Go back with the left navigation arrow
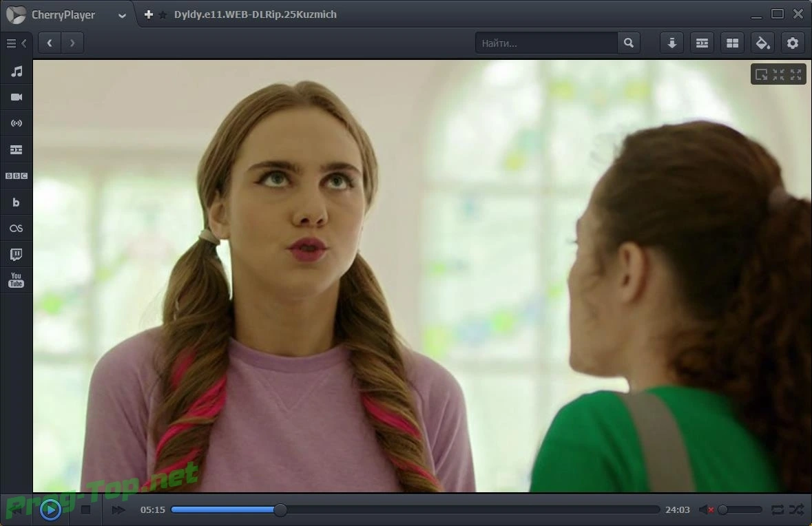812x526 pixels. (x=50, y=43)
